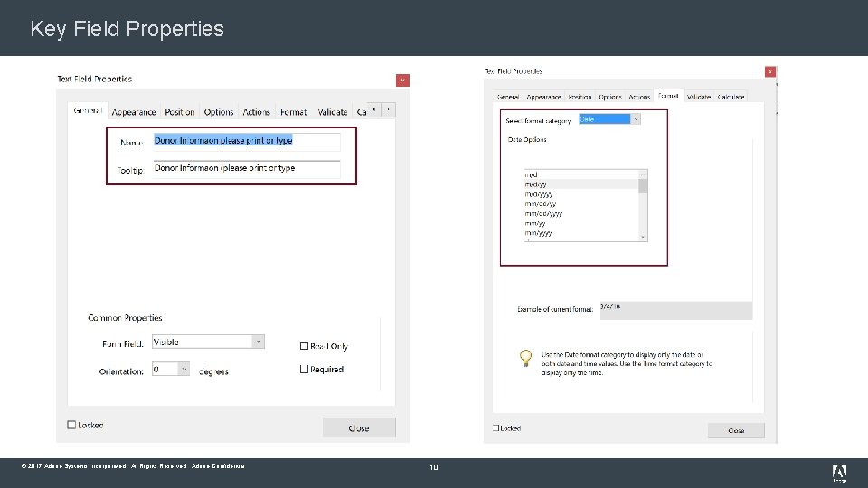Image resolution: width=868 pixels, height=488 pixels.
Task: Close right Text Field Properties dialog with X
Action: point(770,72)
